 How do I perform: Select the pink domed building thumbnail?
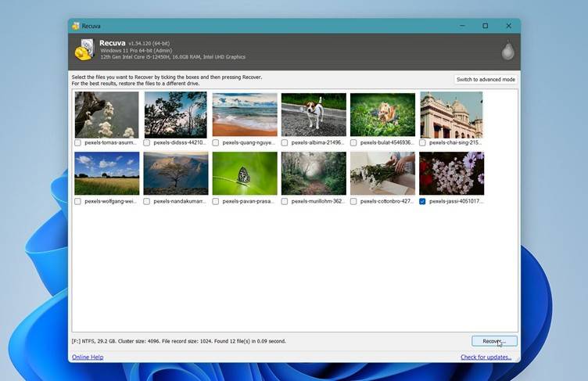[451, 115]
